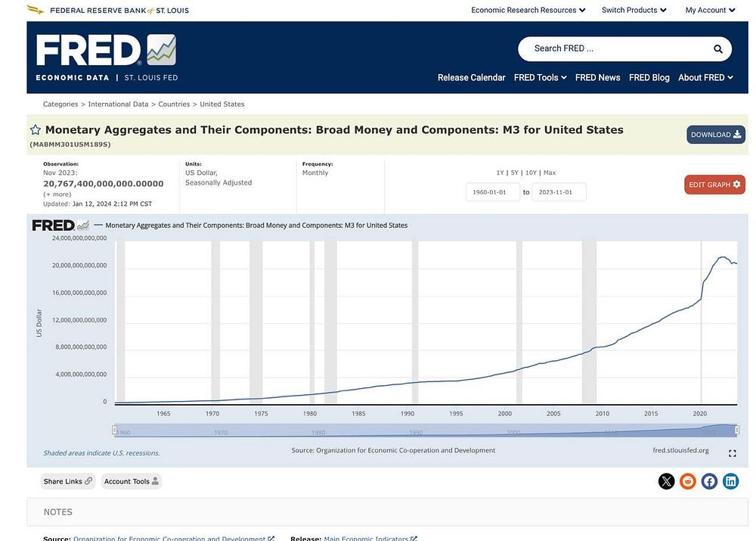Share the graph on X (Twitter)
Viewport: 756px width, 541px height.
point(666,481)
